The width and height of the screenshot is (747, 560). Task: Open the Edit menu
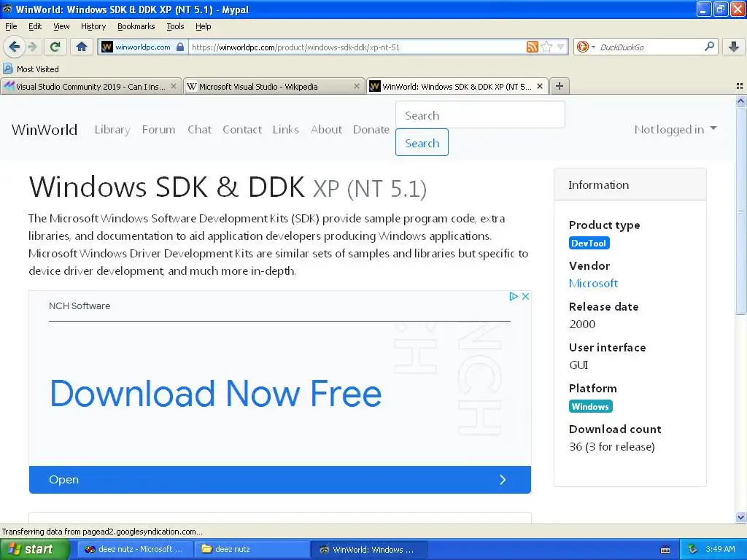[x=35, y=26]
